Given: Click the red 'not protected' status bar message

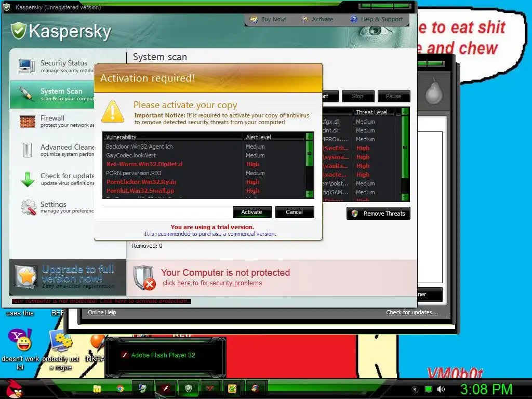Looking at the screenshot, I should (101, 301).
